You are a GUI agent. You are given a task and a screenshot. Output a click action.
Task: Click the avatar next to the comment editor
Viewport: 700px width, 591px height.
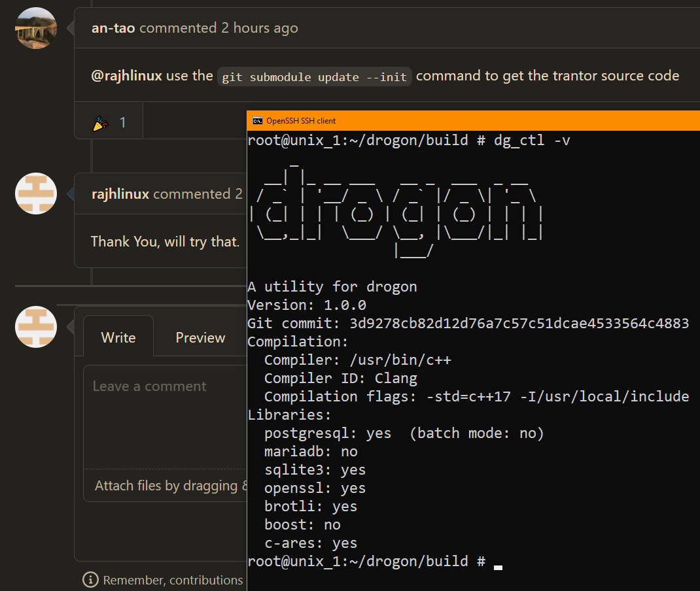tap(36, 327)
